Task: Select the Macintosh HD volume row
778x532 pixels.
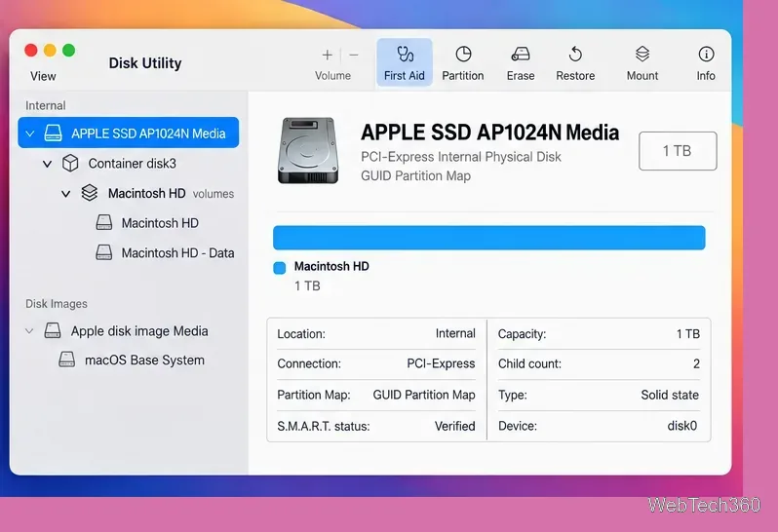Action: [x=160, y=223]
